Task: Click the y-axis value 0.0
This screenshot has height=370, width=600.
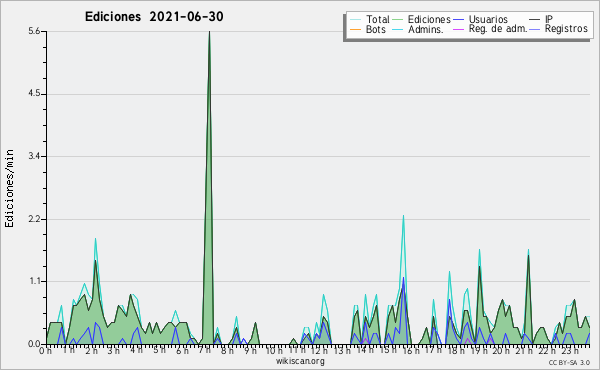Action: click(x=34, y=344)
